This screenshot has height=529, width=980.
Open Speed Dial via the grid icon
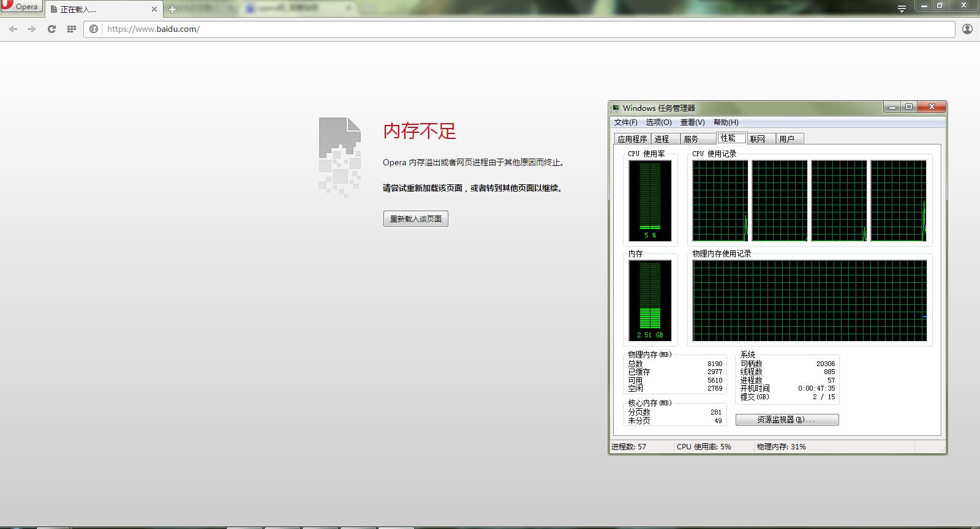click(71, 29)
